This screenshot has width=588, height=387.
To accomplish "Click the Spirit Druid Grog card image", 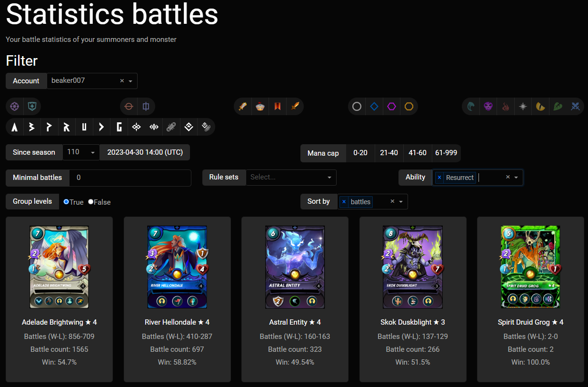I will pos(530,267).
